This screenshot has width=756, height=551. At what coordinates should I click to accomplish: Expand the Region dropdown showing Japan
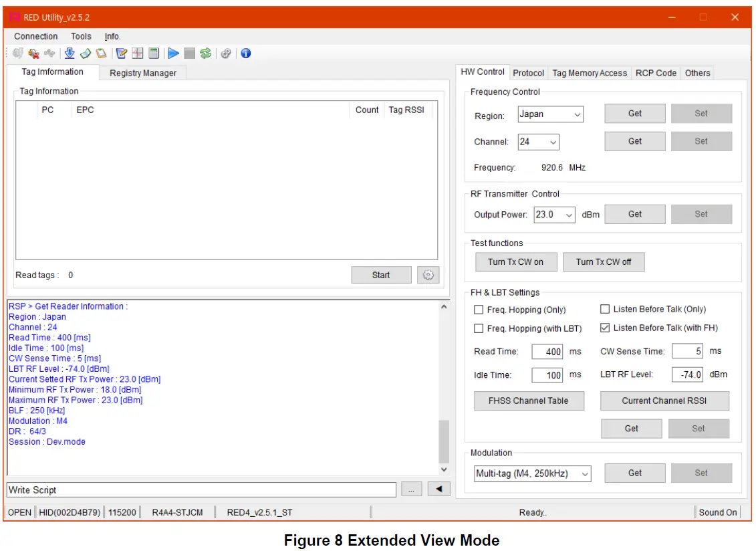coord(551,114)
